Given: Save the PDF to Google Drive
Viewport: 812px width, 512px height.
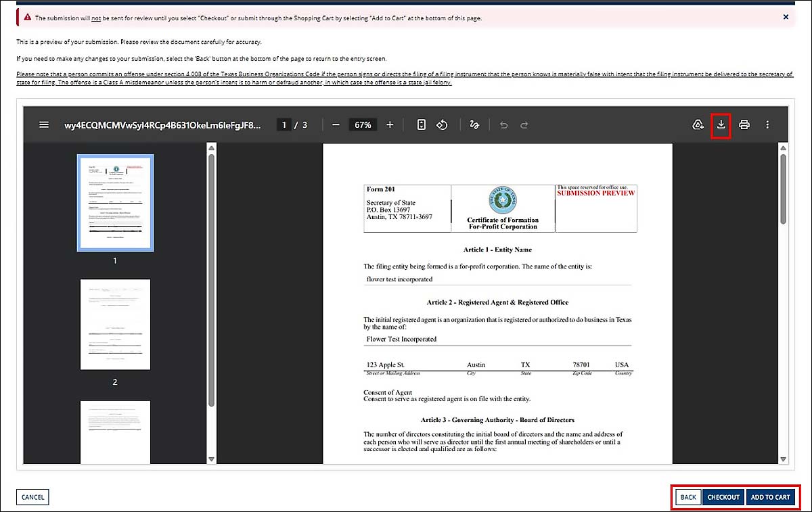Looking at the screenshot, I should (x=698, y=125).
